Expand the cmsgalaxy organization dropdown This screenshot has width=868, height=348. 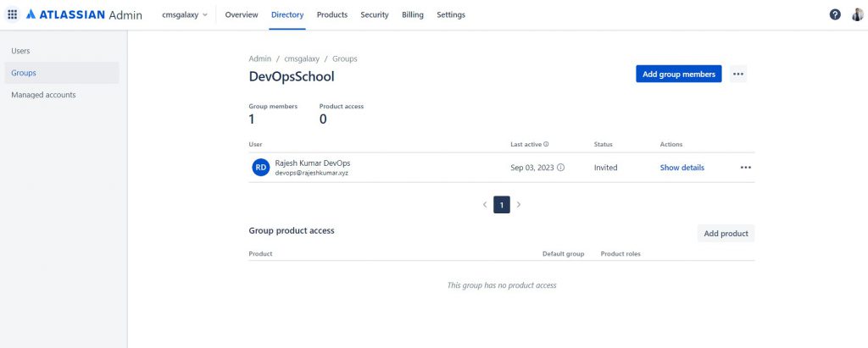(184, 14)
